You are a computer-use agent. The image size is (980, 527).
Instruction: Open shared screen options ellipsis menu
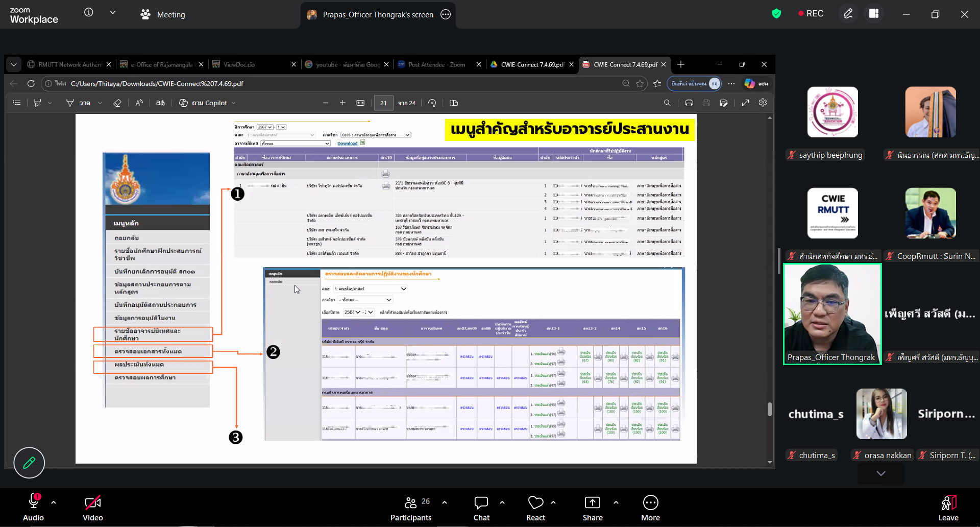coord(446,15)
